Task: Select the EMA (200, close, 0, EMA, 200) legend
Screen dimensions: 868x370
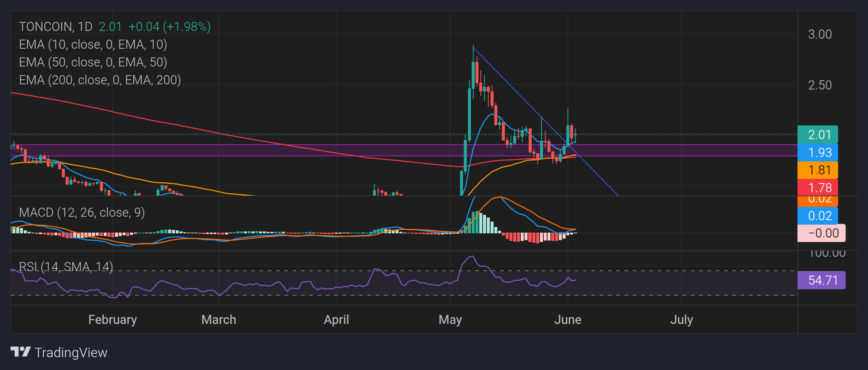Action: pos(100,80)
